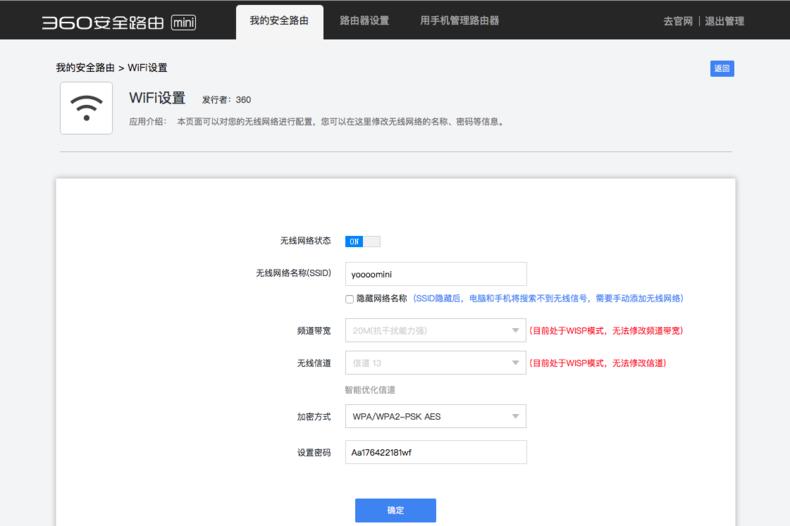Click the large WiFi signal icon

point(86,108)
